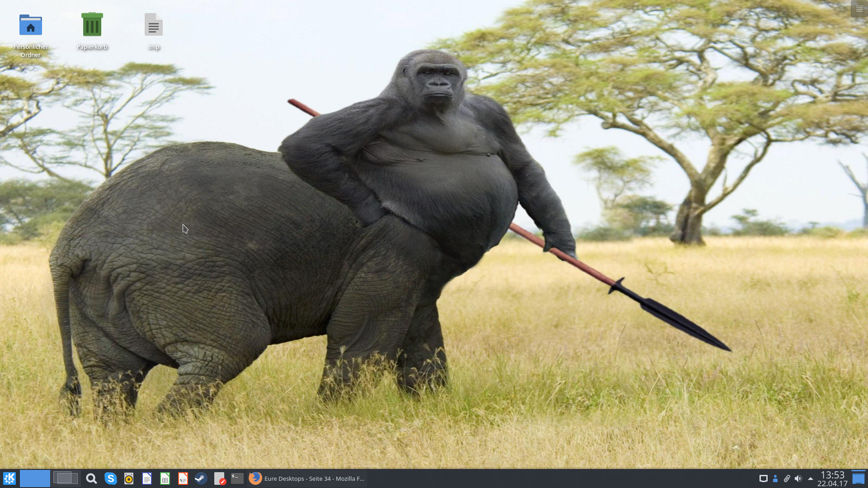868x488 pixels.
Task: Open the Klipper clipboard paperclip icon
Action: point(787,479)
